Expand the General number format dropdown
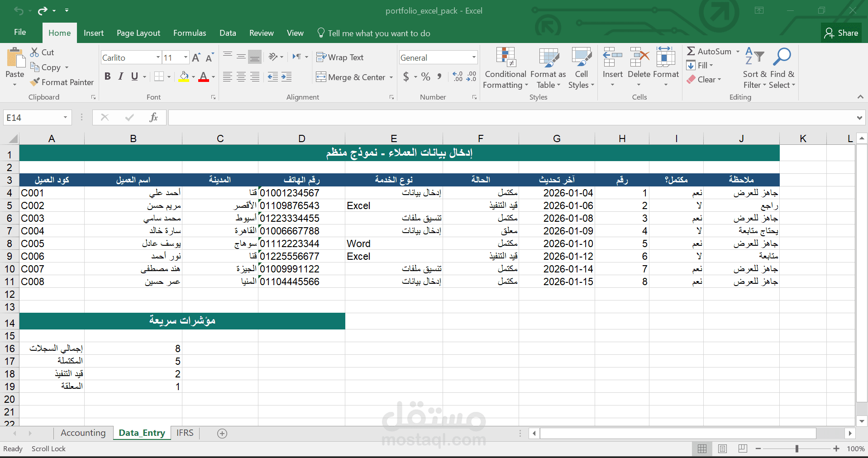The image size is (868, 458). tap(474, 57)
